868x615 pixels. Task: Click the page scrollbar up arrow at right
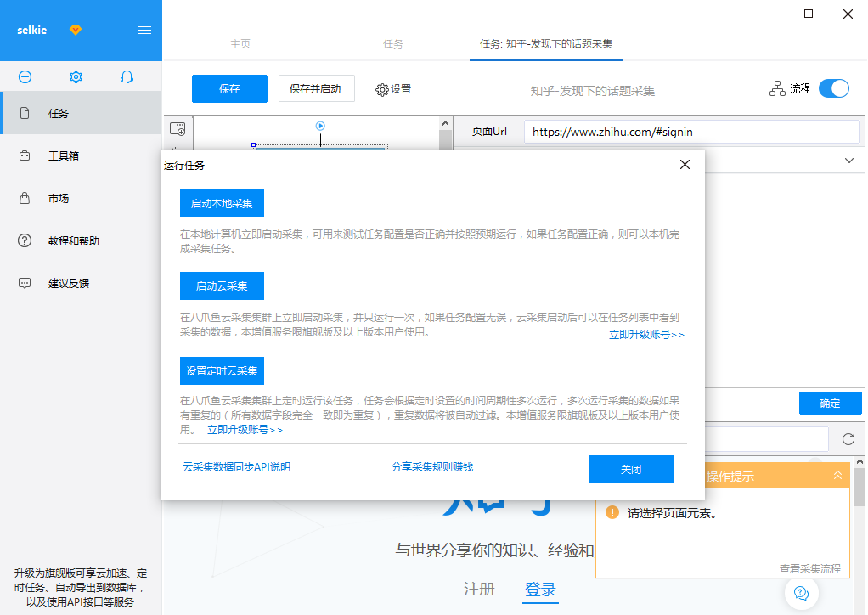click(860, 461)
